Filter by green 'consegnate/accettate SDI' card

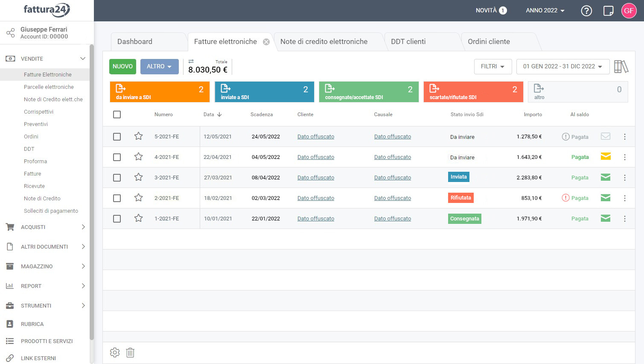click(369, 92)
